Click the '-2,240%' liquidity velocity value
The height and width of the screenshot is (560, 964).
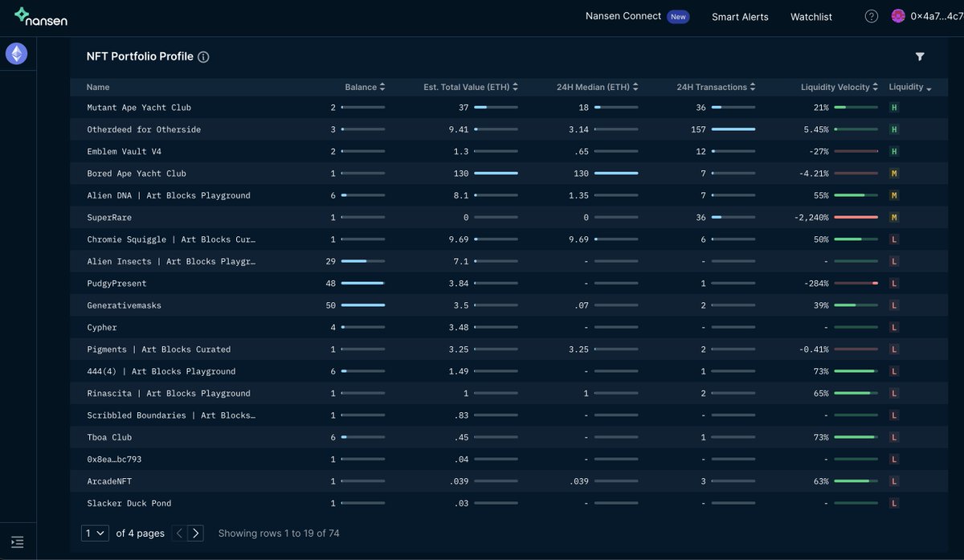811,218
